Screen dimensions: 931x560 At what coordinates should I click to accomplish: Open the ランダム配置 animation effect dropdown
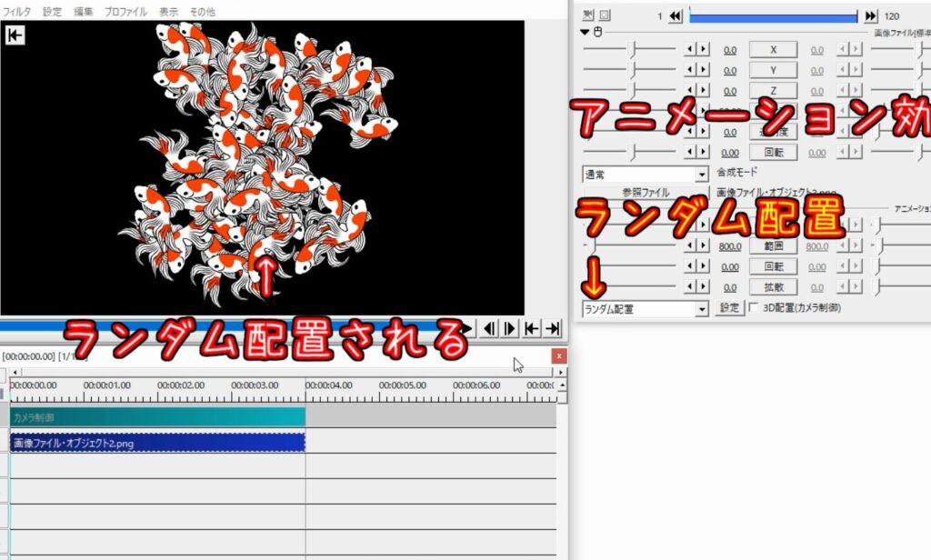tap(645, 309)
